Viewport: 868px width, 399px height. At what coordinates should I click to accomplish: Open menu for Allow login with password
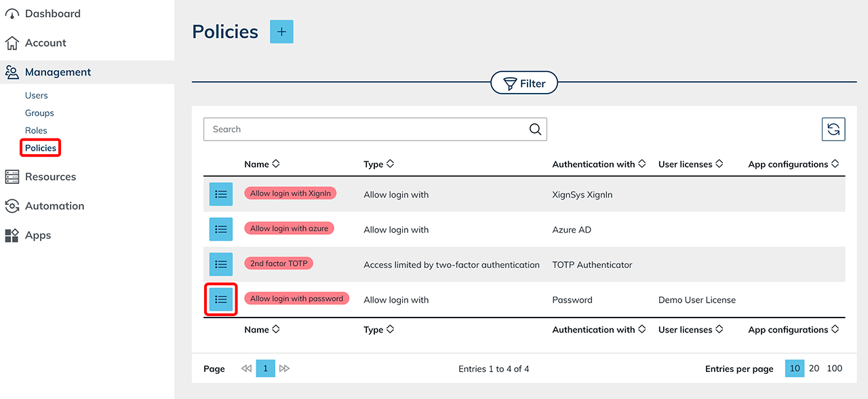click(220, 299)
